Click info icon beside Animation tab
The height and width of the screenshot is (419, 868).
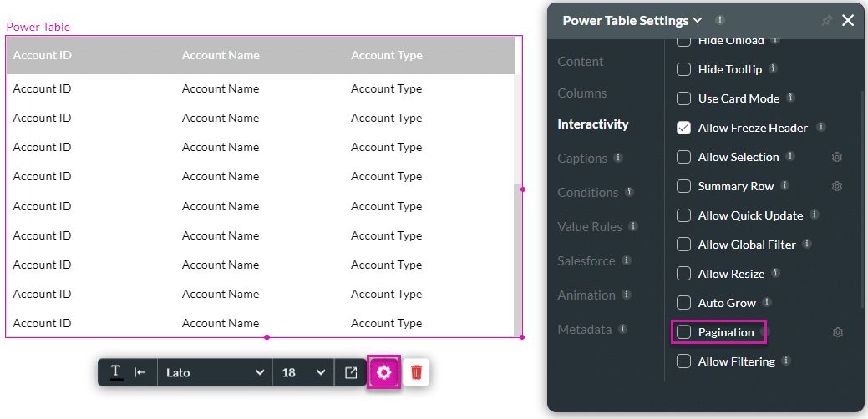click(x=627, y=294)
